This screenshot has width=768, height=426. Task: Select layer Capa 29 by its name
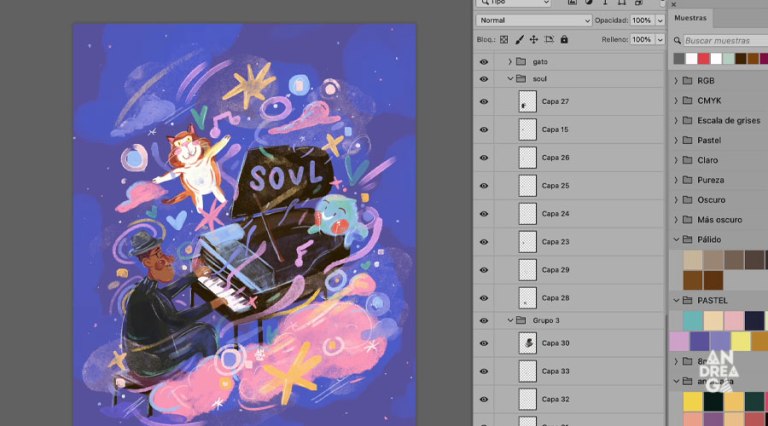pos(555,270)
